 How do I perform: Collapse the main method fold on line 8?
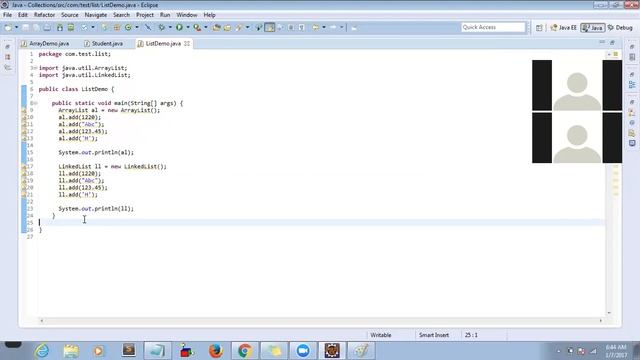tap(35, 103)
